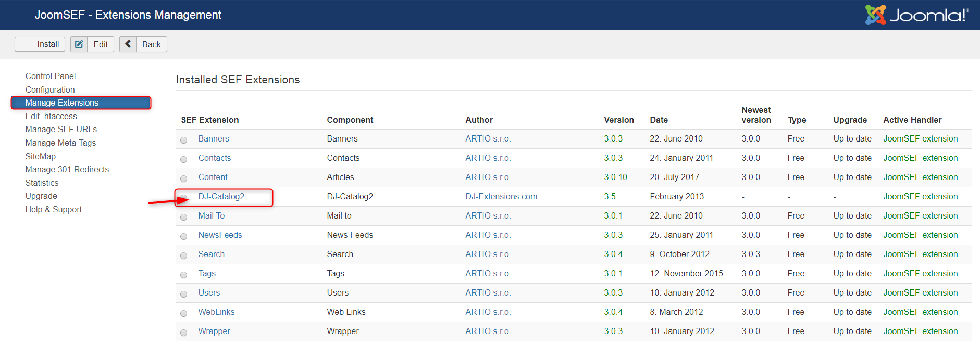Click the Version column header
980x358 pixels.
pos(619,120)
